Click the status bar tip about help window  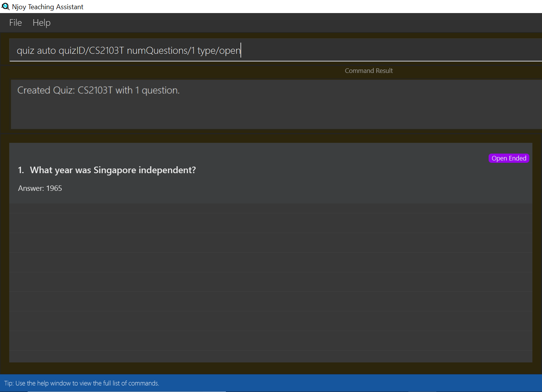(81, 383)
